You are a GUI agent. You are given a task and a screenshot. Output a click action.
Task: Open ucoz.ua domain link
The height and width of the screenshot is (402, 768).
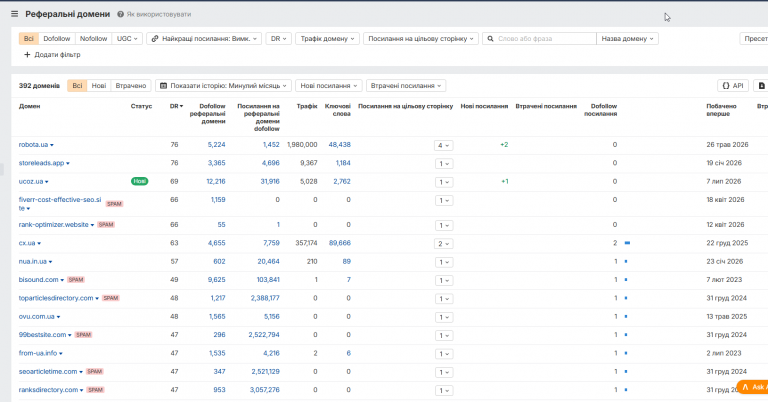pyautogui.click(x=33, y=182)
